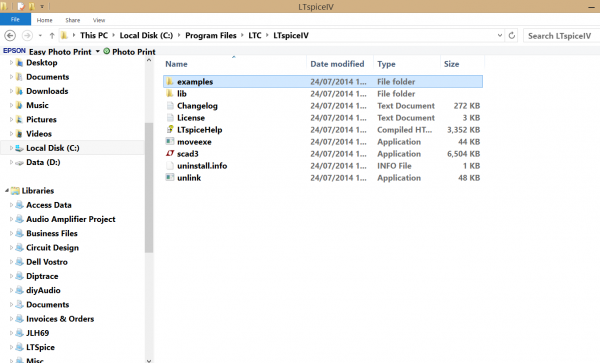Screen dimensions: 600x363
Task: Refresh the LTspiceIV folder view
Action: [512, 36]
